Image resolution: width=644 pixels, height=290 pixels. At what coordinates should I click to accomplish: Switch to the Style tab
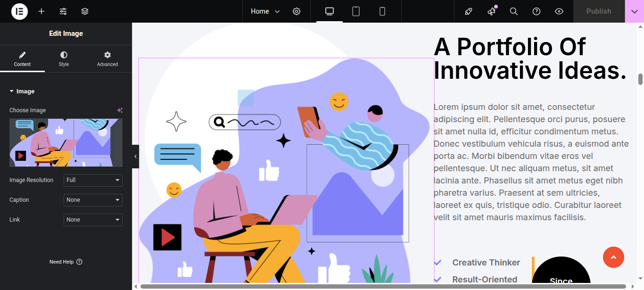[64, 59]
